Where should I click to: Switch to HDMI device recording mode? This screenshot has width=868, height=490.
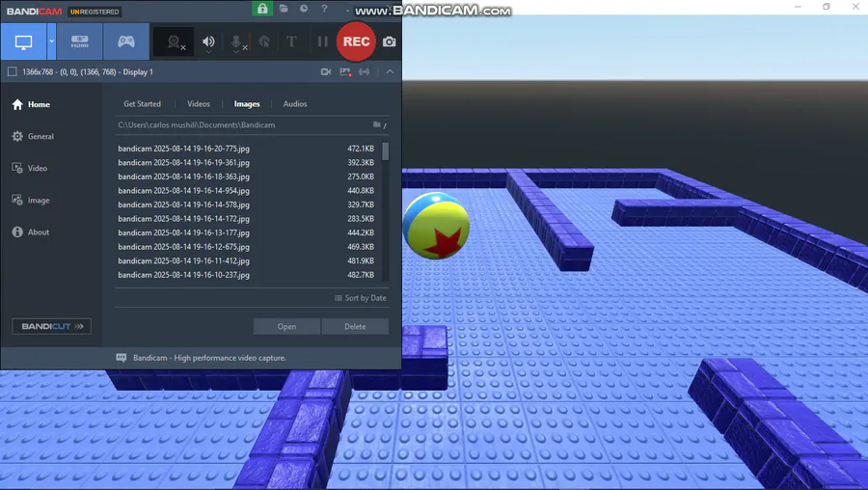coord(80,41)
